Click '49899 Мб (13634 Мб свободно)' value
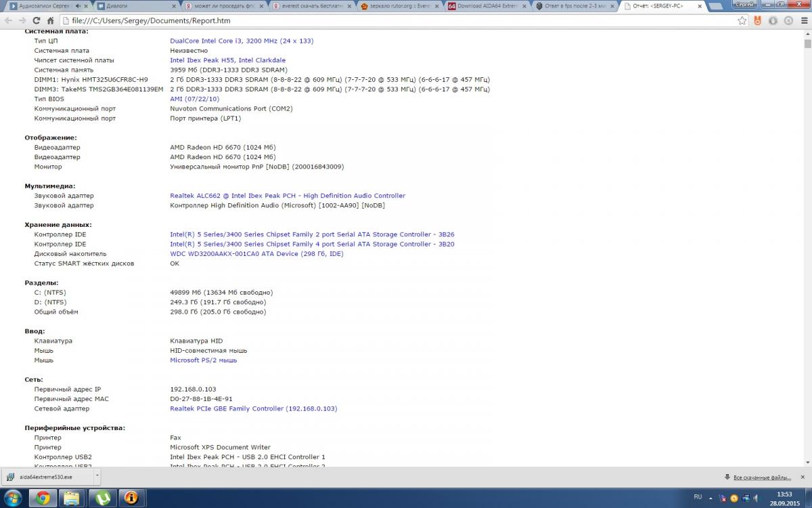Viewport: 812px width, 508px height. click(221, 293)
